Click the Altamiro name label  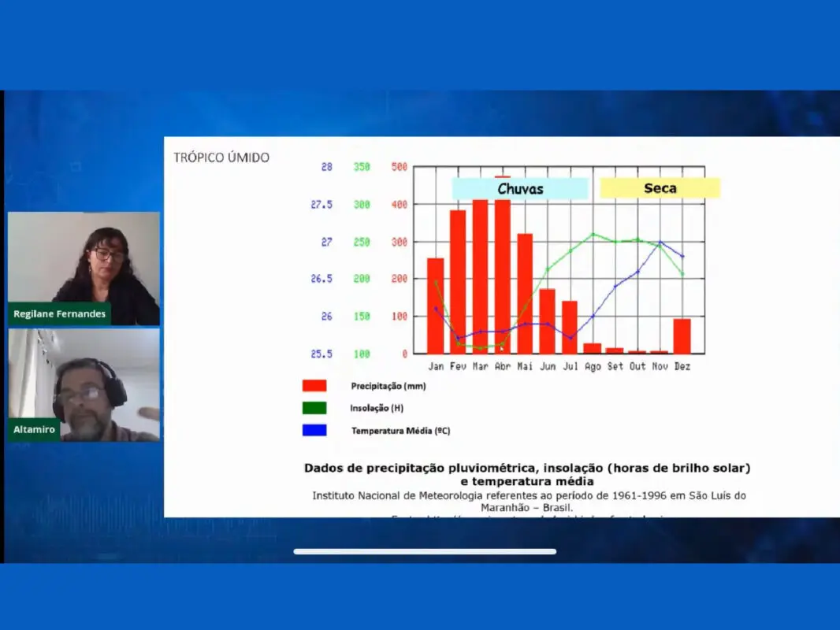tap(34, 429)
